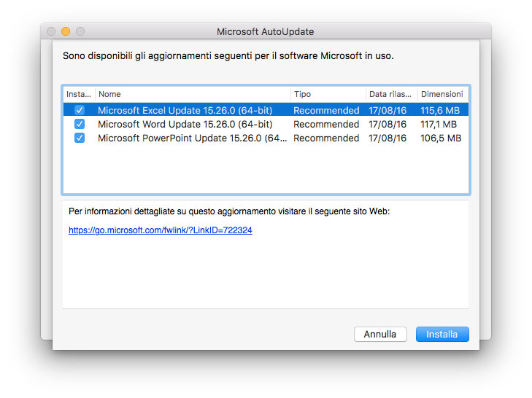532x398 pixels.
Task: Toggle the Microsoft PowerPoint Update checkbox
Action: (x=80, y=138)
